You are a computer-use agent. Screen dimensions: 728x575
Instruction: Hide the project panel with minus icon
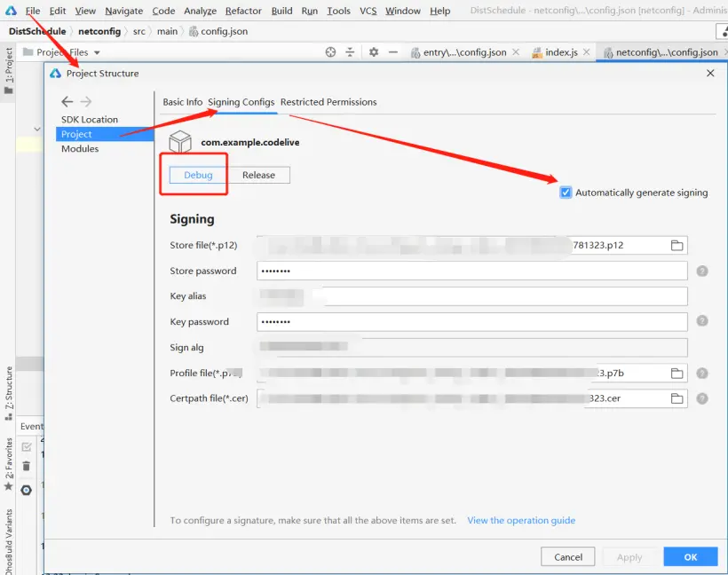click(393, 52)
